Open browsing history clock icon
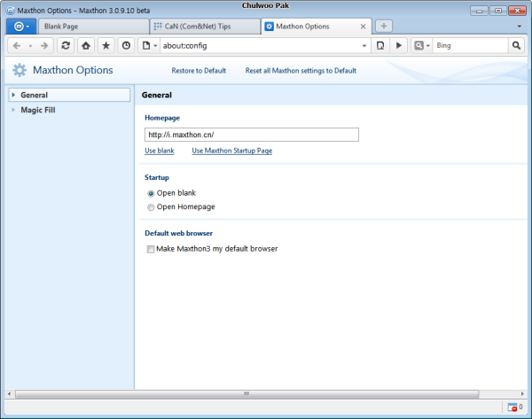The height and width of the screenshot is (419, 532). pos(126,45)
